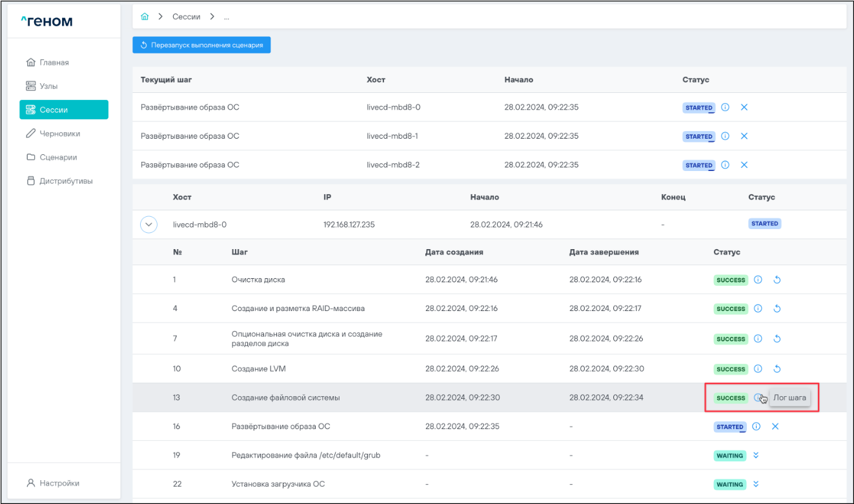Expand the 'Редактирование файла /etc/default/grub' step
Viewport: 854px width, 504px height.
(756, 456)
